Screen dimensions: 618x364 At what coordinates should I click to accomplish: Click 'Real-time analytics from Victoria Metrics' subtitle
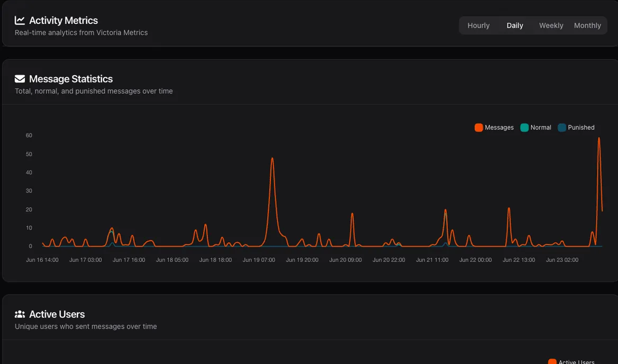(x=81, y=33)
